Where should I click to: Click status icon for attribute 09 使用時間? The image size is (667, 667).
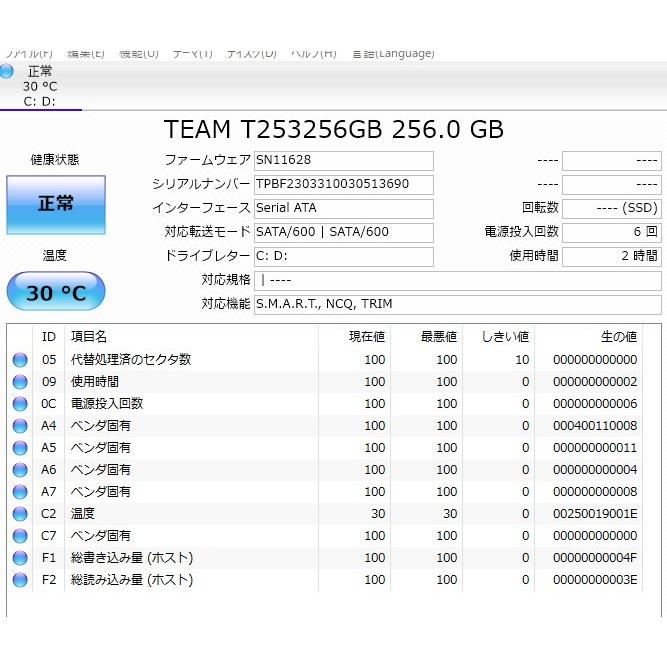click(20, 382)
